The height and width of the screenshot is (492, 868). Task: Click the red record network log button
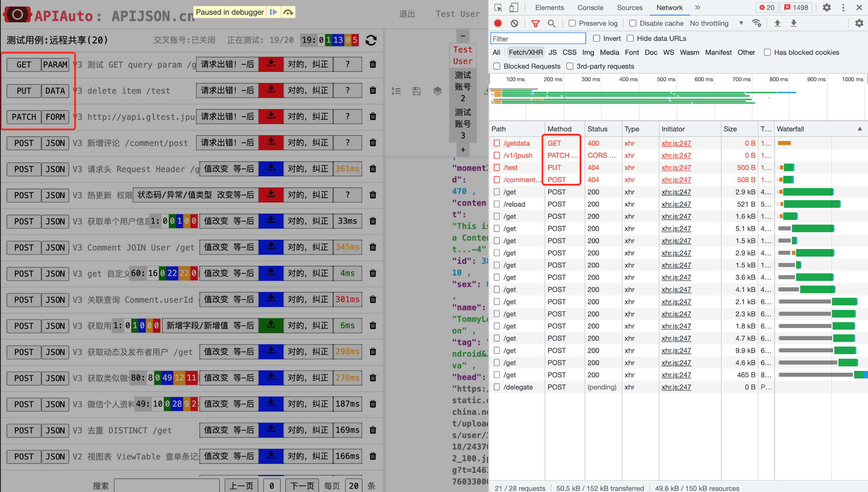[x=498, y=23]
